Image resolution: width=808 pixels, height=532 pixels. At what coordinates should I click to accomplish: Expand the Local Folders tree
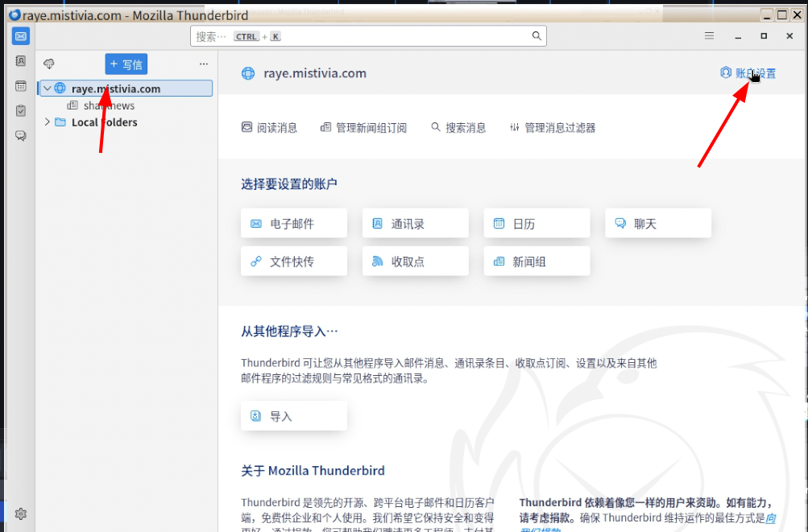point(47,122)
